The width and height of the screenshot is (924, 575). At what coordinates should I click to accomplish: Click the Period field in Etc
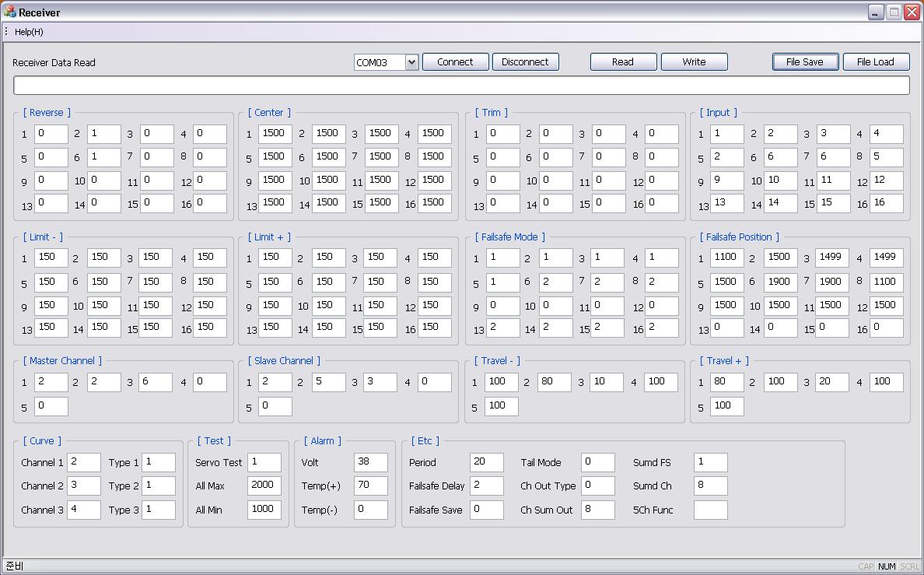point(487,462)
